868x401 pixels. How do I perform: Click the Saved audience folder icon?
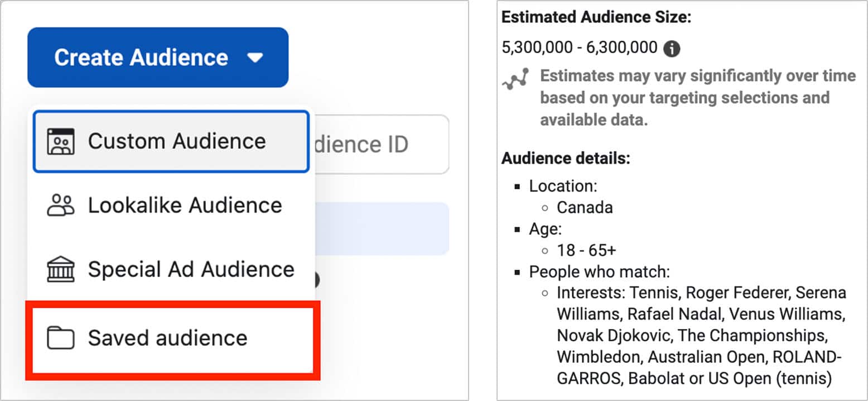[x=61, y=337]
